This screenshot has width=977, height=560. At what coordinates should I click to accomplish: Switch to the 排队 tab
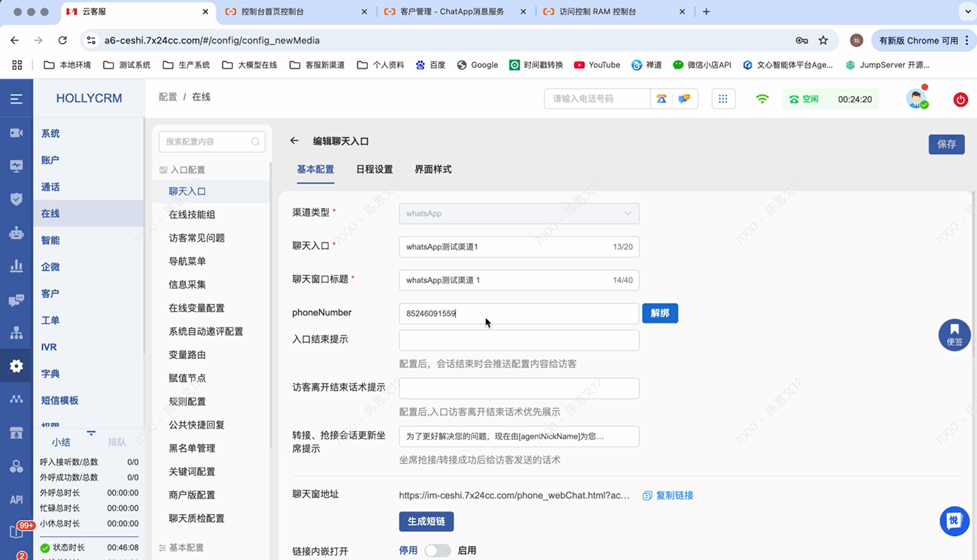(x=117, y=442)
